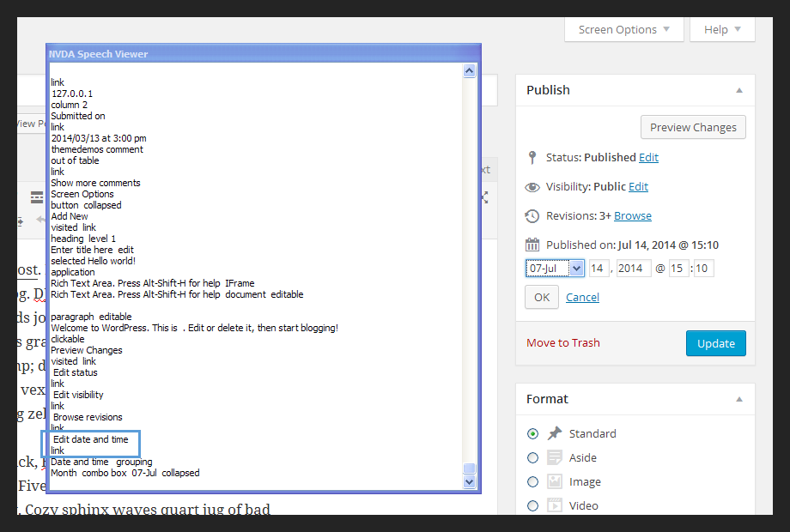Viewport: 790px width, 532px height.
Task: Click 'Edit visibility' line in Speech Viewer
Action: 78,395
